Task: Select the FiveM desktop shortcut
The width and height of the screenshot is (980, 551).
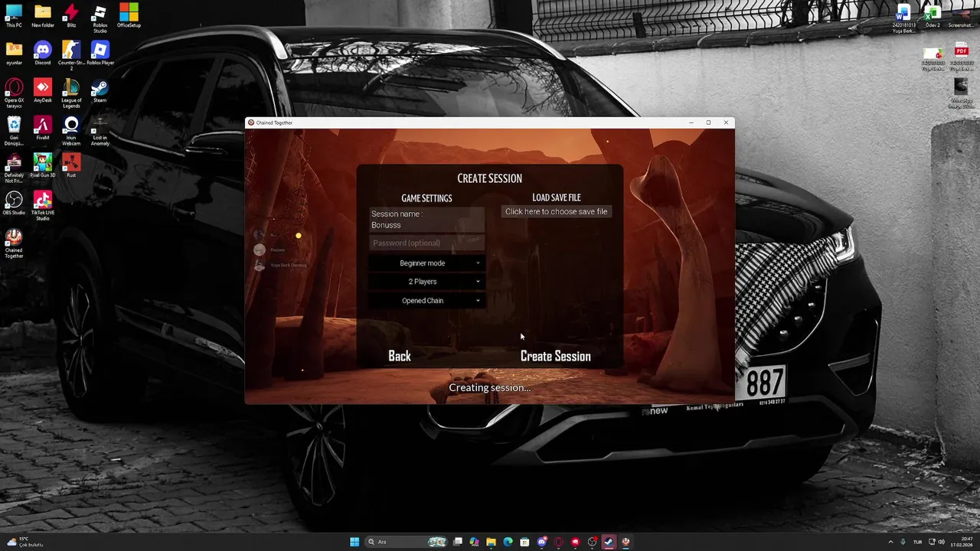Action: point(43,128)
